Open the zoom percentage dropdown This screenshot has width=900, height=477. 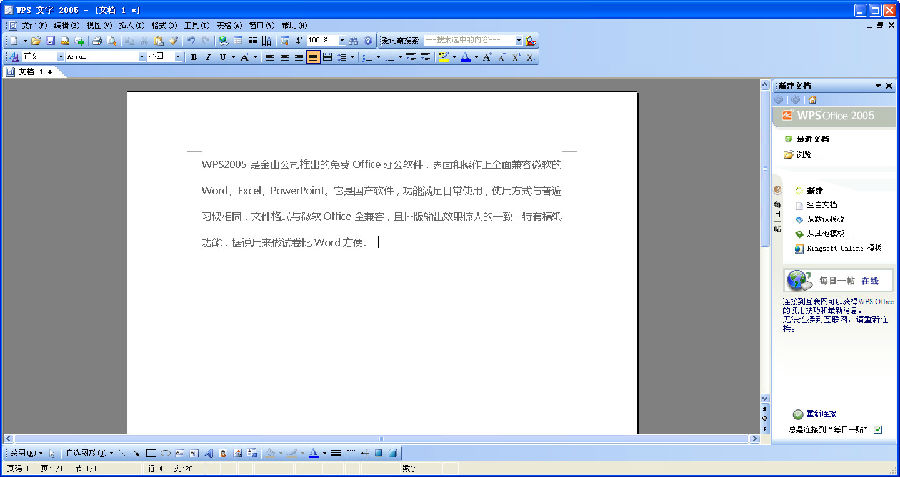(342, 41)
